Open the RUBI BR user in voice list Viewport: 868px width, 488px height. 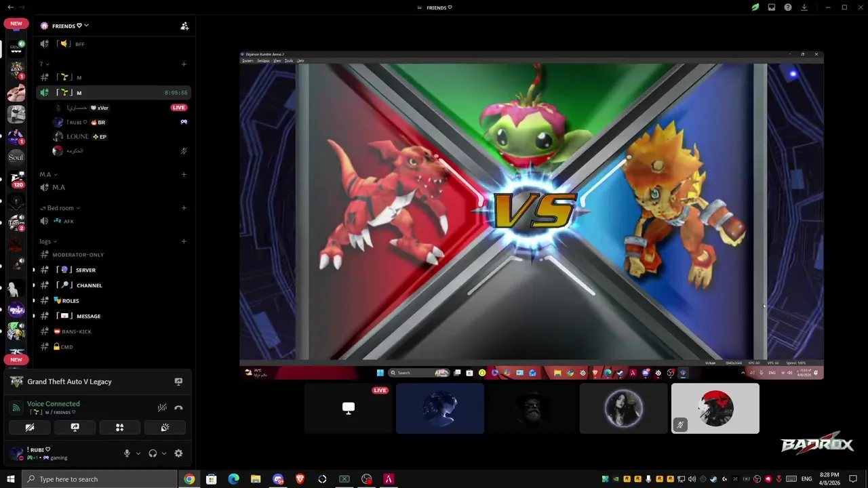[x=113, y=122]
